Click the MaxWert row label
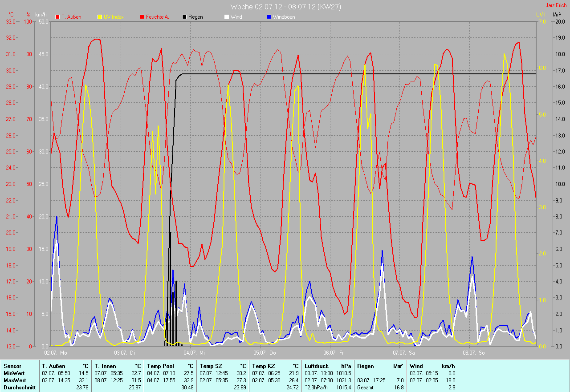 click(x=14, y=380)
